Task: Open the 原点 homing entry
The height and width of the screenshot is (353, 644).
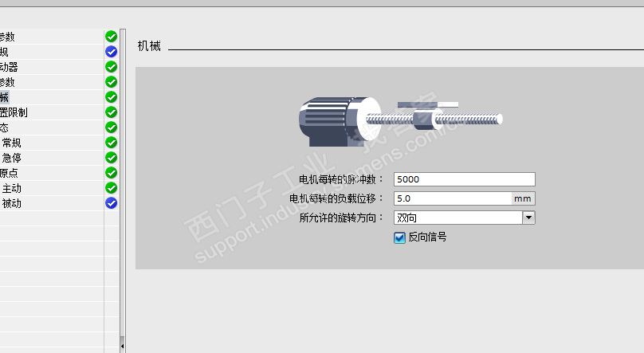Action: point(9,173)
